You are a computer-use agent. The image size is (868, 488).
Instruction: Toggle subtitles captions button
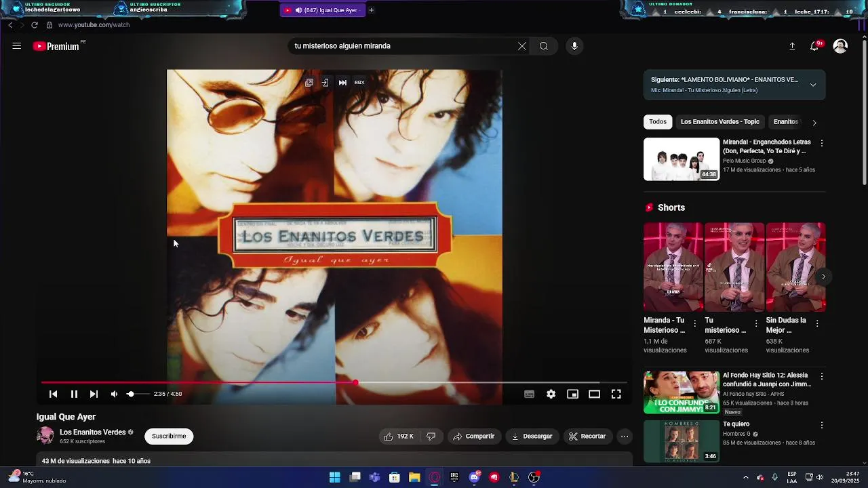pos(529,394)
